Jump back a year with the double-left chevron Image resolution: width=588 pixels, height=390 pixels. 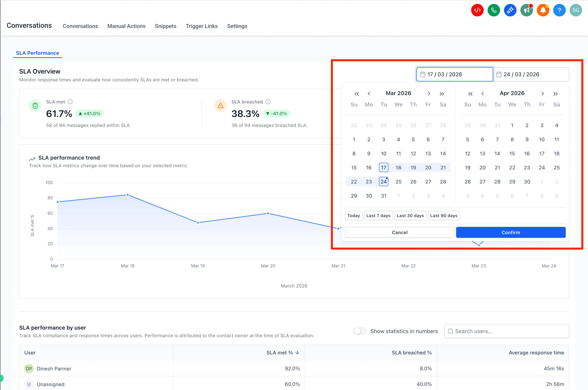[357, 93]
